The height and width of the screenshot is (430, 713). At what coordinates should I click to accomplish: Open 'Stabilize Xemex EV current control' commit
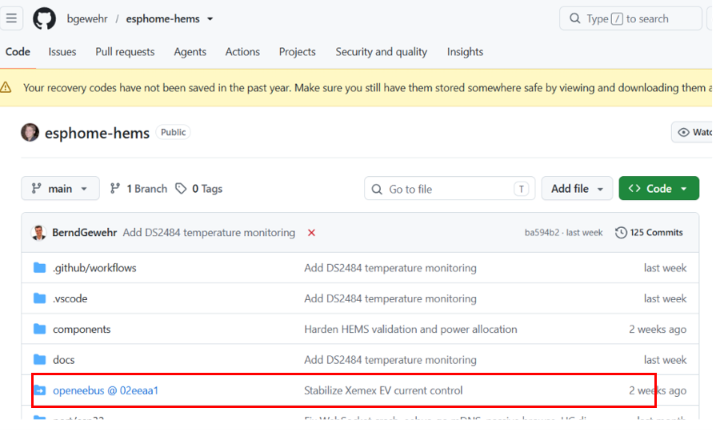(x=383, y=390)
